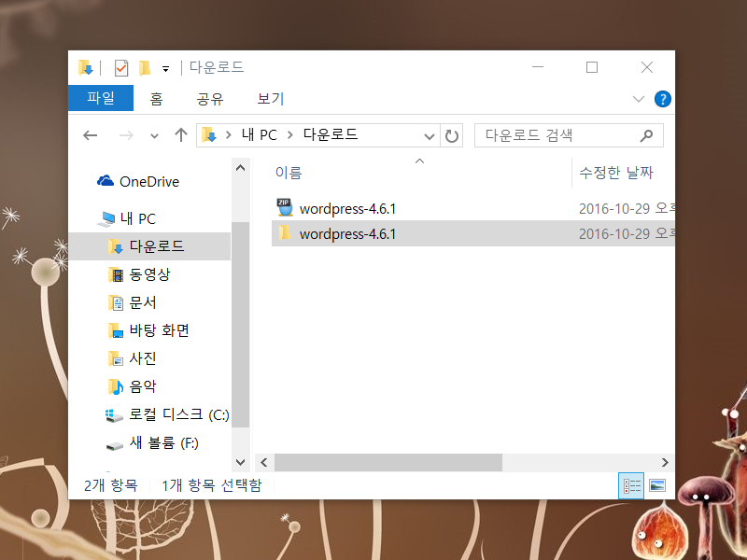
Task: Open Properties checkmark icon in quick access toolbar
Action: [x=121, y=68]
